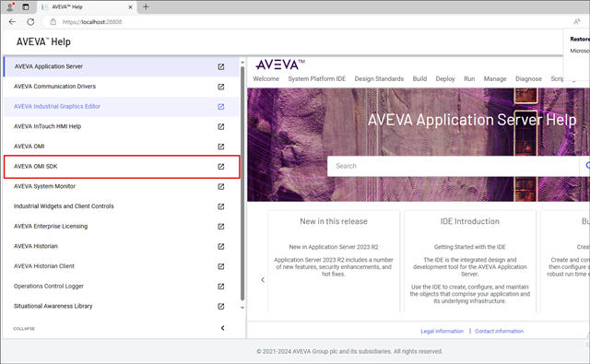Image resolution: width=590 pixels, height=364 pixels.
Task: Go to previous card with left carousel arrow
Action: point(263,279)
